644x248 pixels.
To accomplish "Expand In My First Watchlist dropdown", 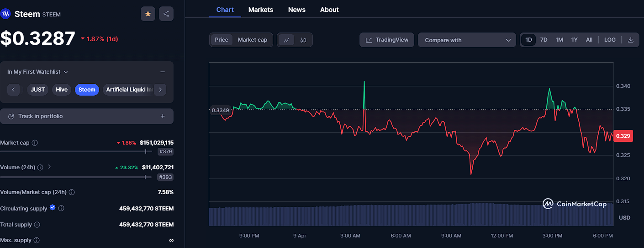I will (37, 72).
